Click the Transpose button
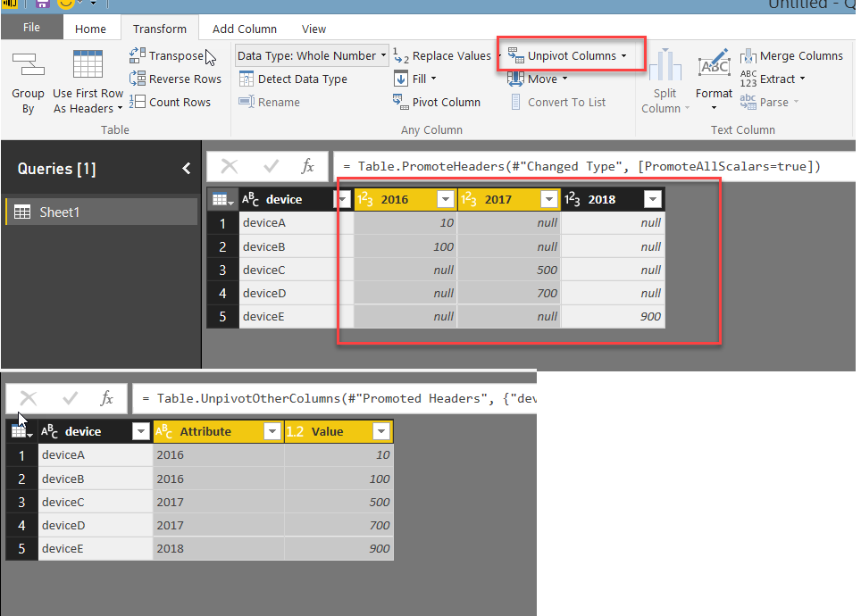Image resolution: width=861 pixels, height=616 pixels. (x=166, y=55)
